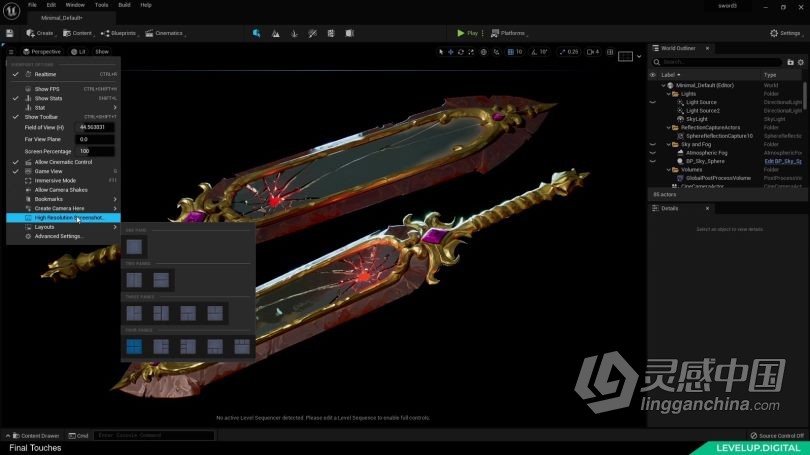Collapse the ReflectionCaptureActors folder
The height and width of the screenshot is (455, 810).
click(668, 128)
